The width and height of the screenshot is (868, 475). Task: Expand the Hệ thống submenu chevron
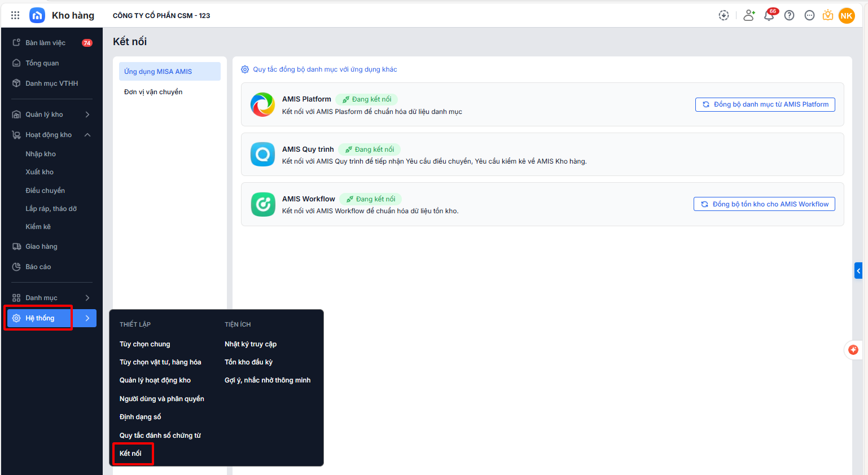tap(87, 318)
